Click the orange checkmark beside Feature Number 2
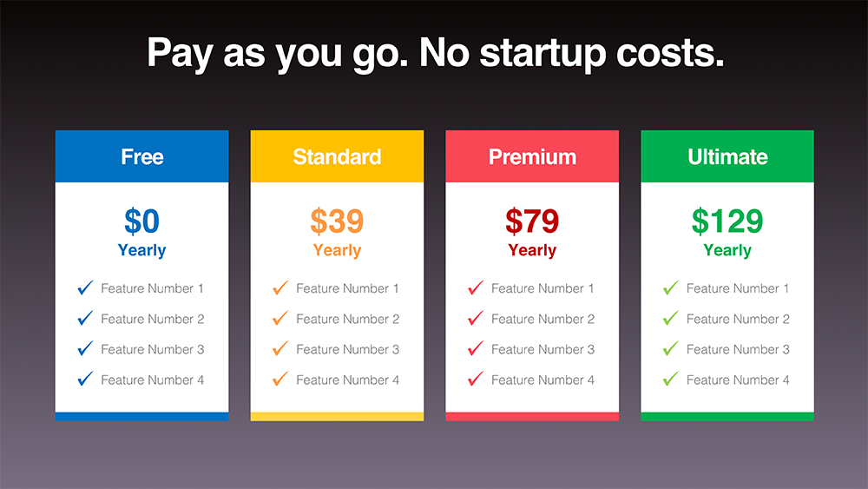868x489 pixels. (x=280, y=318)
